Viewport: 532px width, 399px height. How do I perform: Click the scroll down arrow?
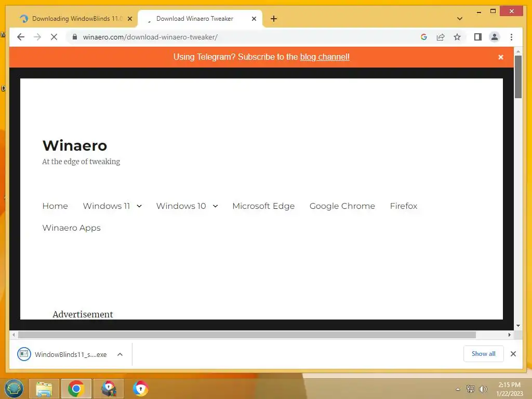point(518,325)
